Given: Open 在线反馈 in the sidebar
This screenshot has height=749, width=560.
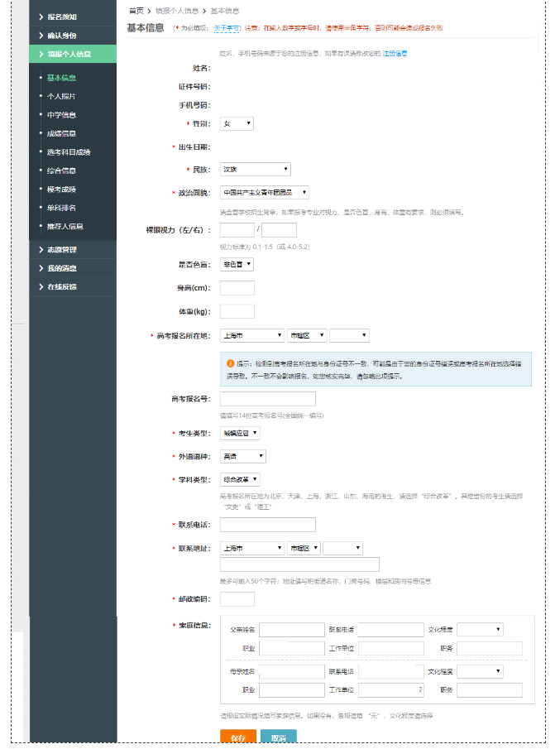Looking at the screenshot, I should 62,286.
